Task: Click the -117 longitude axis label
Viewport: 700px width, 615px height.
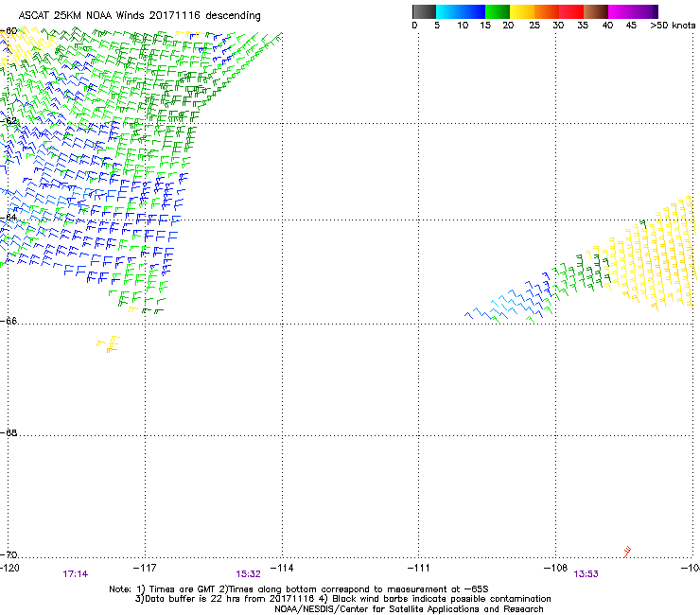Action: coord(144,568)
